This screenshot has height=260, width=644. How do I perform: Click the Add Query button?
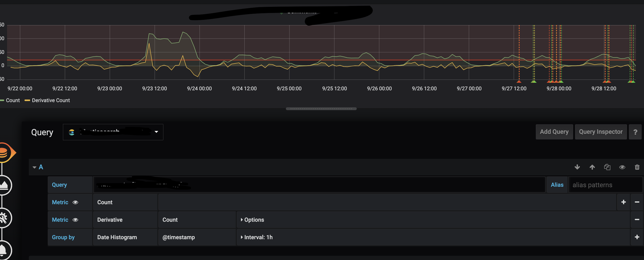click(x=554, y=132)
